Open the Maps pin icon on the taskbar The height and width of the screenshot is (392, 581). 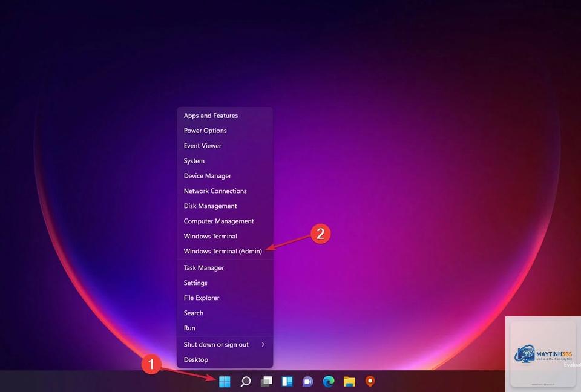[x=370, y=381]
